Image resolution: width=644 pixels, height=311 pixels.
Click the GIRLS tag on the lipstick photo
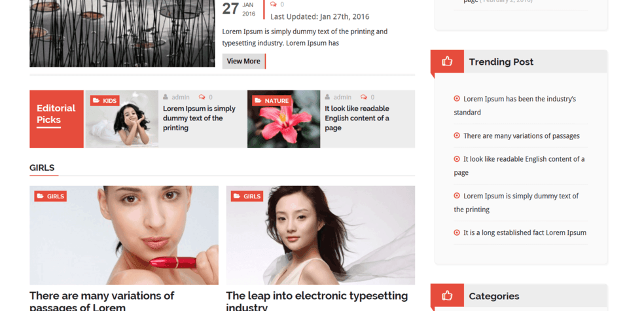point(50,196)
